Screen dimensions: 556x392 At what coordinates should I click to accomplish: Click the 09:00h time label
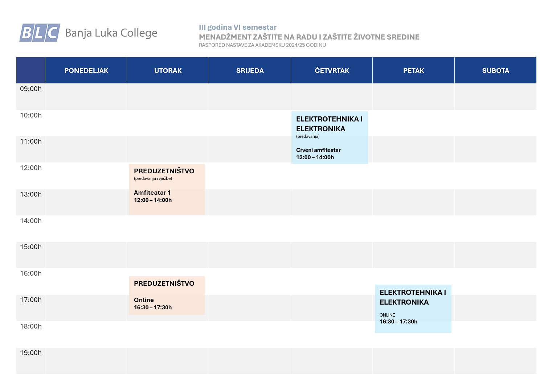31,89
